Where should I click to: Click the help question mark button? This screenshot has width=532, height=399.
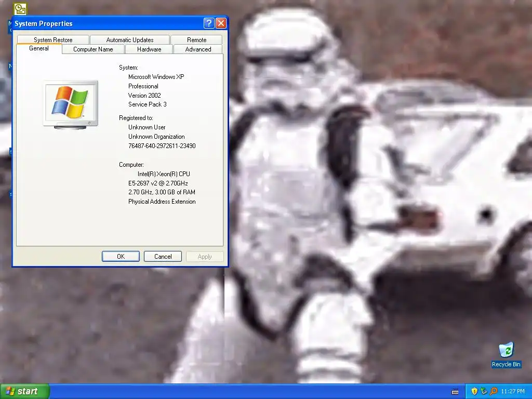point(209,23)
